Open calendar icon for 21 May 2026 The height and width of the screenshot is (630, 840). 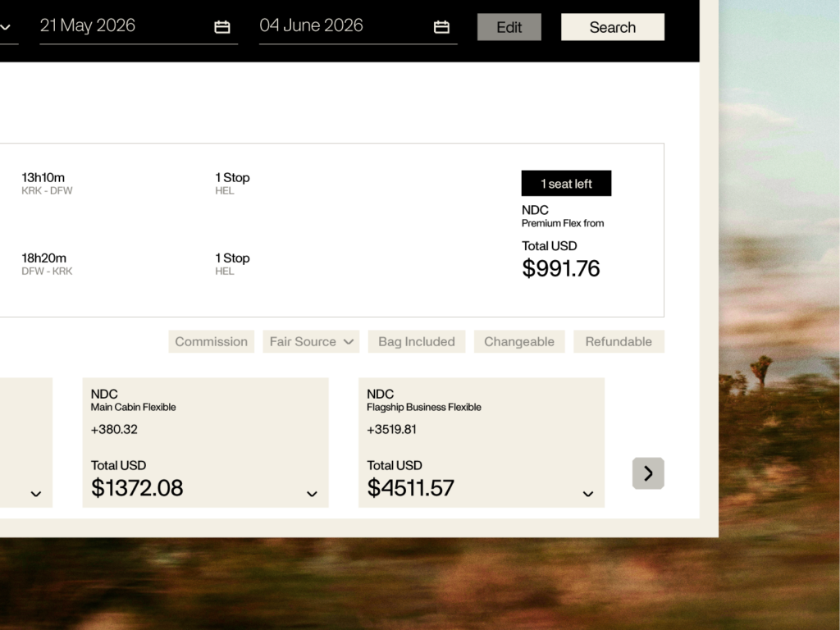tap(221, 27)
